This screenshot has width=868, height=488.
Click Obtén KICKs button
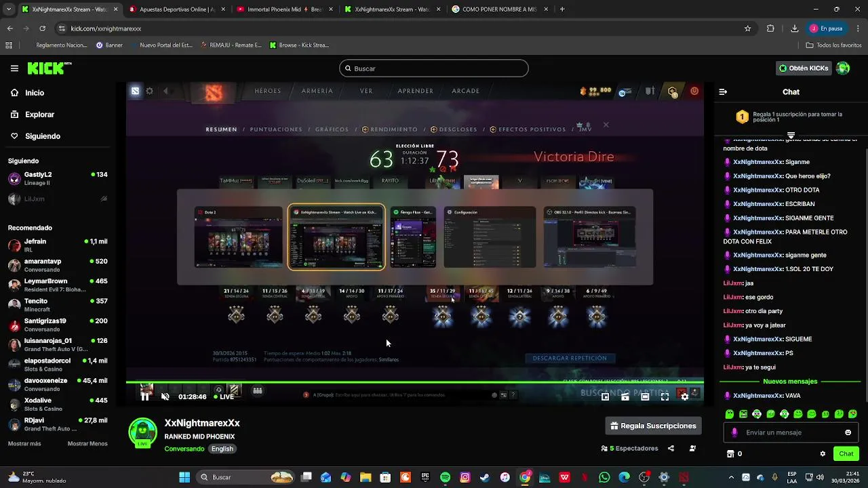804,68
